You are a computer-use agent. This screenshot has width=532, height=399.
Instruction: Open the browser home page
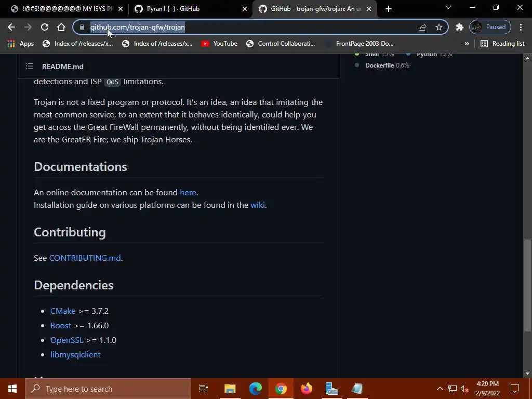(61, 27)
